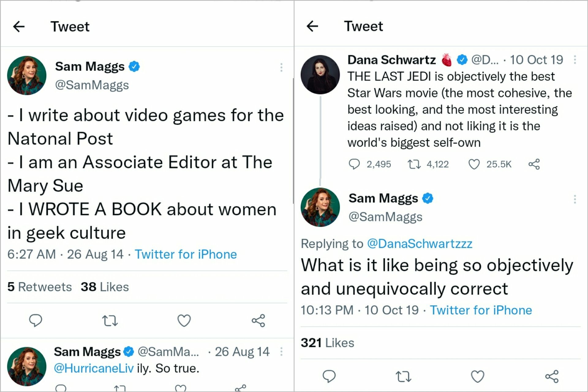The width and height of the screenshot is (588, 392).
Task: Open more options on Sam Maggs' reply tweet
Action: coord(575,199)
